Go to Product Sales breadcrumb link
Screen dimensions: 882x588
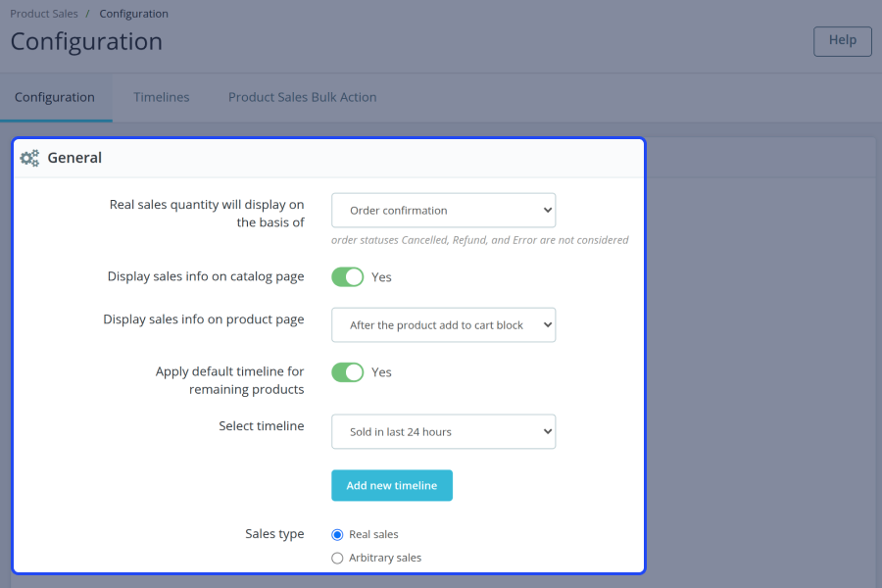click(44, 14)
